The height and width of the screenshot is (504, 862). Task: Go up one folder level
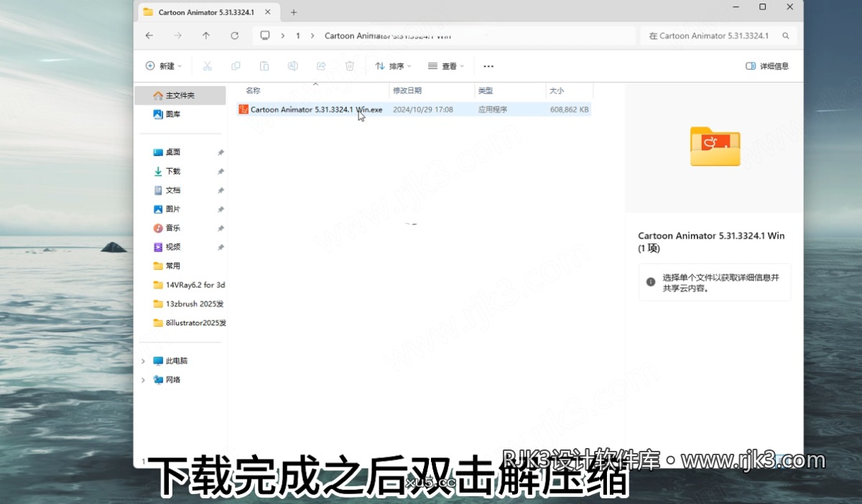(206, 35)
